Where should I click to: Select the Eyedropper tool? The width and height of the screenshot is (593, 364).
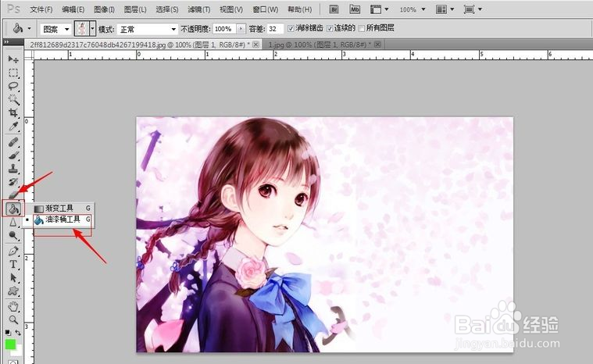click(13, 127)
